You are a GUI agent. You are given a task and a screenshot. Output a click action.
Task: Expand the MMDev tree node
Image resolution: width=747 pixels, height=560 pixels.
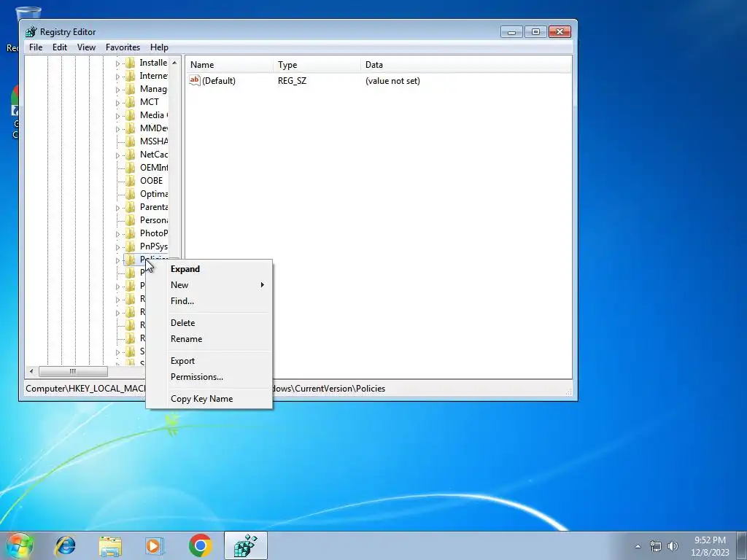(117, 128)
